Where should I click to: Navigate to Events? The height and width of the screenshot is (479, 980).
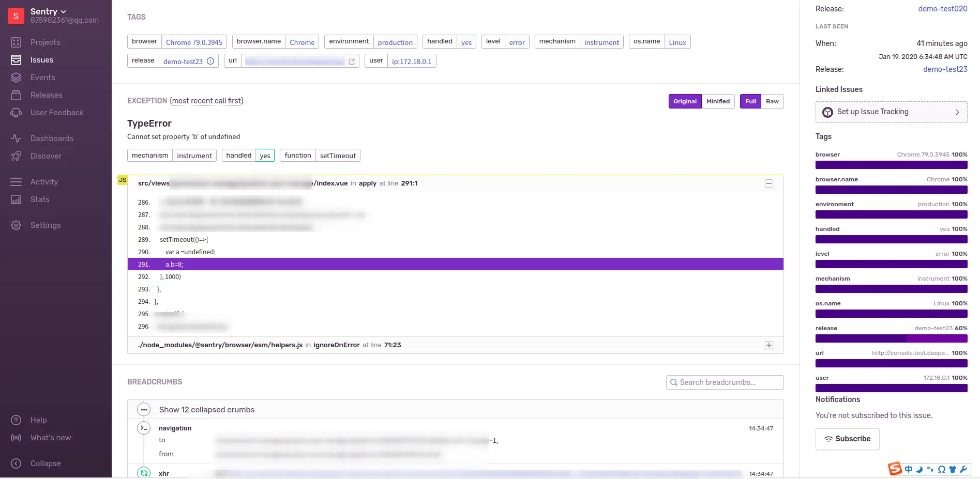[x=43, y=78]
